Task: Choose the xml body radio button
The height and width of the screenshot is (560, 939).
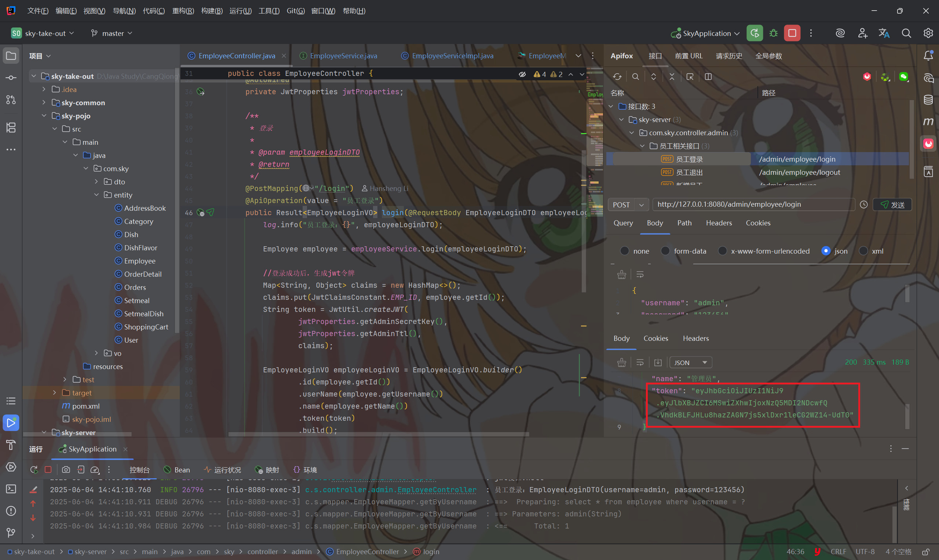Action: [x=863, y=251]
